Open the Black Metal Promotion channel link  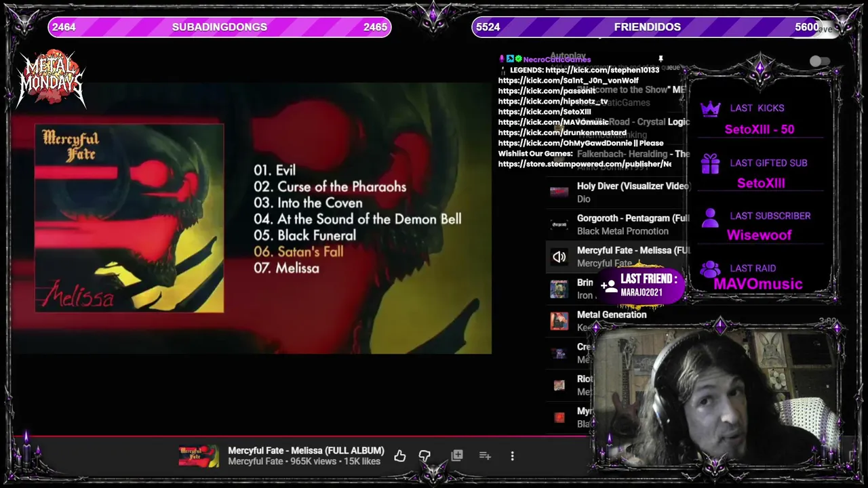pos(623,231)
